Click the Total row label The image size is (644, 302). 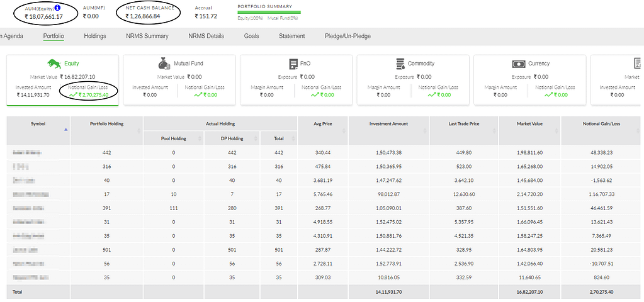tap(17, 292)
